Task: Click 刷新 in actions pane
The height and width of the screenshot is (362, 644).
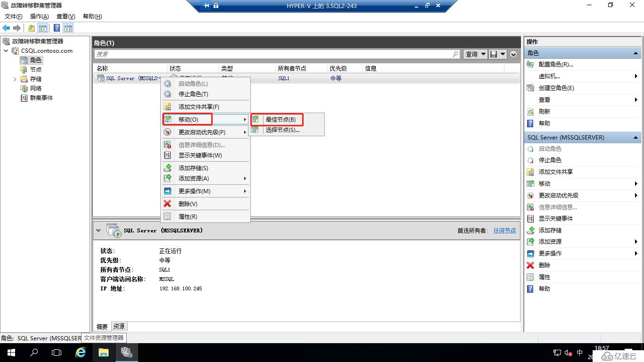Action: pos(544,112)
